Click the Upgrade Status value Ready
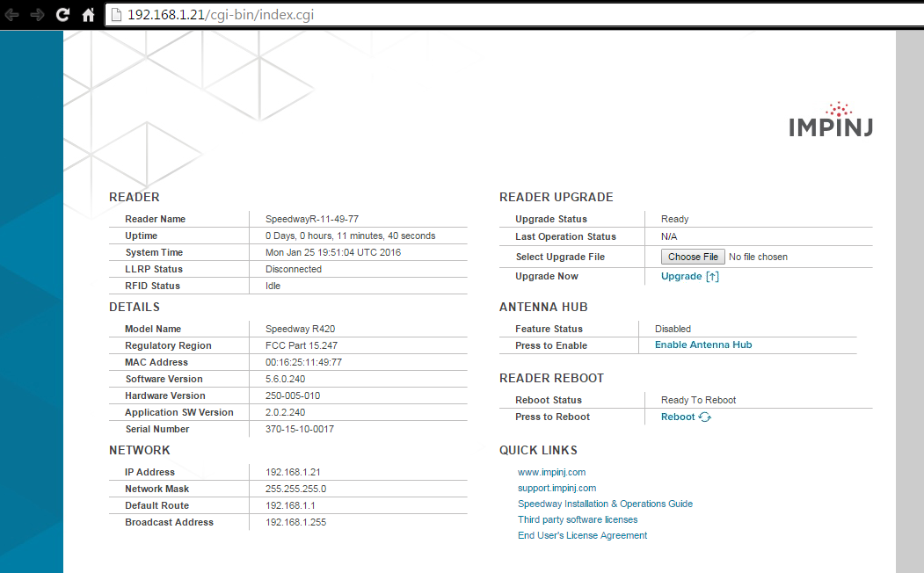The height and width of the screenshot is (573, 924). point(674,219)
